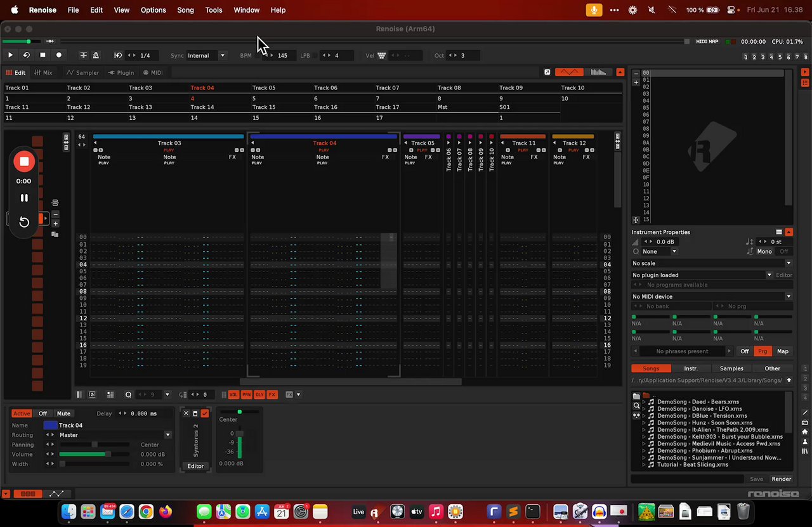
Task: Set Track 04 state to Off
Action: pos(43,413)
